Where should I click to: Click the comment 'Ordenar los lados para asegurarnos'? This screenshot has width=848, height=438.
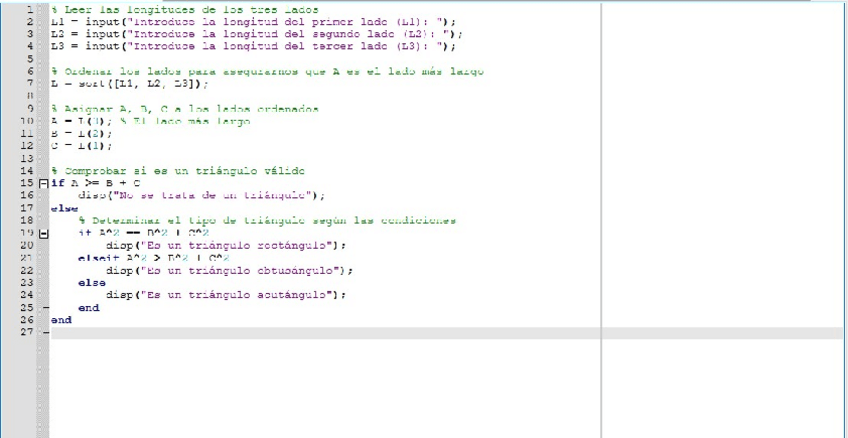pyautogui.click(x=267, y=71)
